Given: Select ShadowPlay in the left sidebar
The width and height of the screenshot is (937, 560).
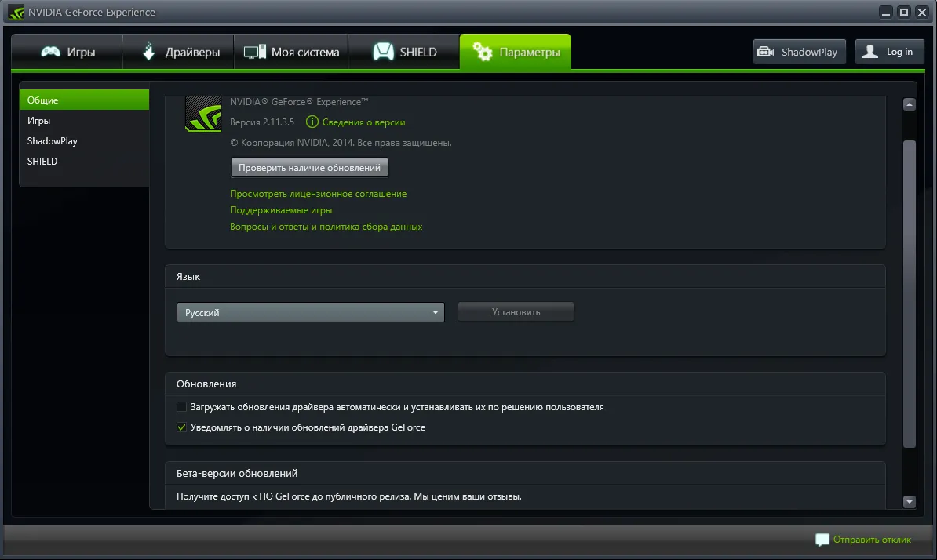Looking at the screenshot, I should click(x=53, y=141).
